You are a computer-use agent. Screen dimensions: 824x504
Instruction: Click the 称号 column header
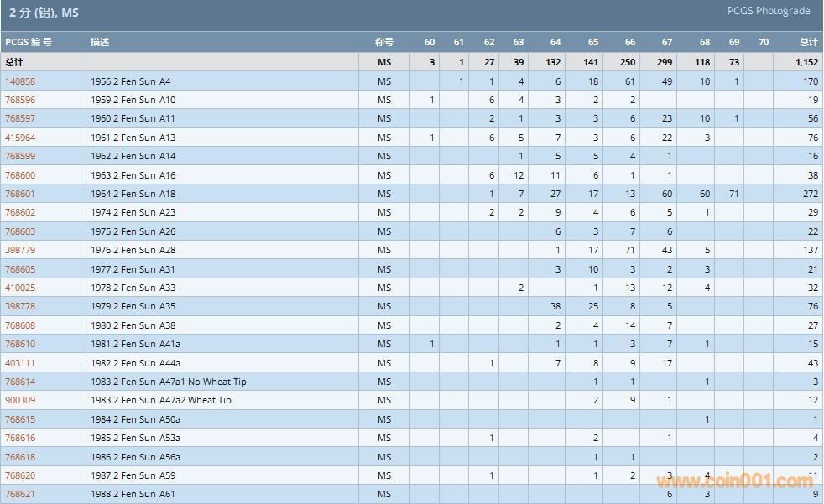[384, 42]
